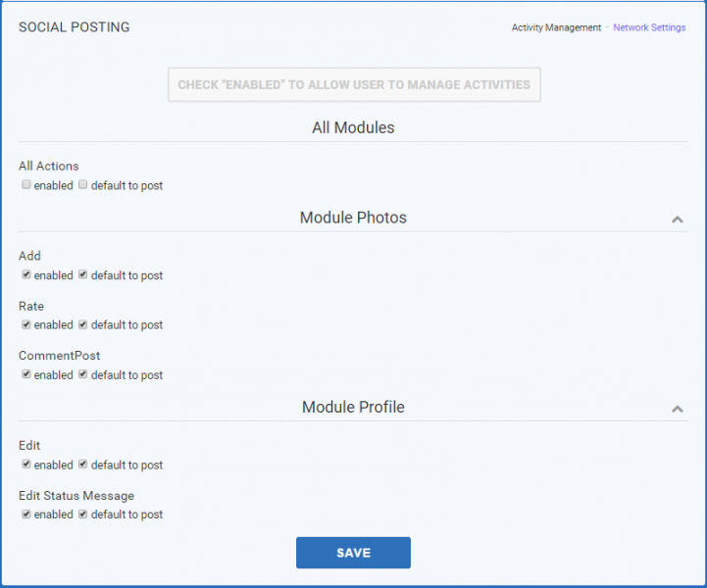Image resolution: width=707 pixels, height=588 pixels.
Task: Untick Rate default to post
Action: 82,324
